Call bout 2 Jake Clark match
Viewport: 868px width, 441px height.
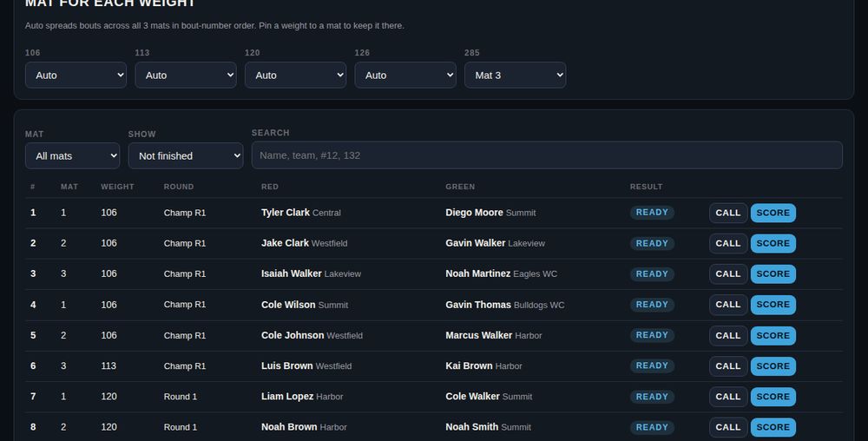pyautogui.click(x=728, y=243)
